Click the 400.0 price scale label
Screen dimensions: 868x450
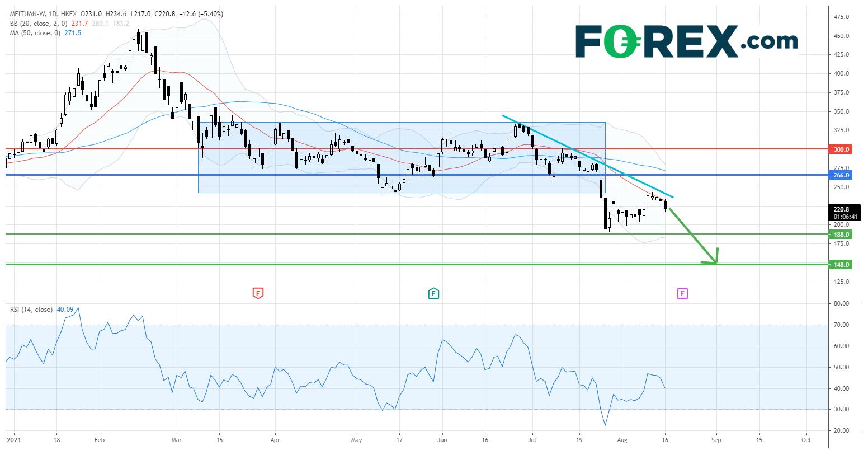(x=842, y=74)
